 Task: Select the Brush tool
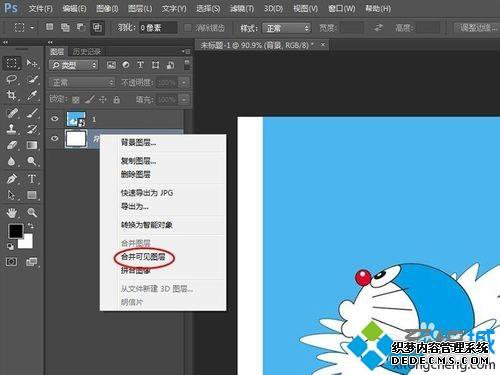32,113
